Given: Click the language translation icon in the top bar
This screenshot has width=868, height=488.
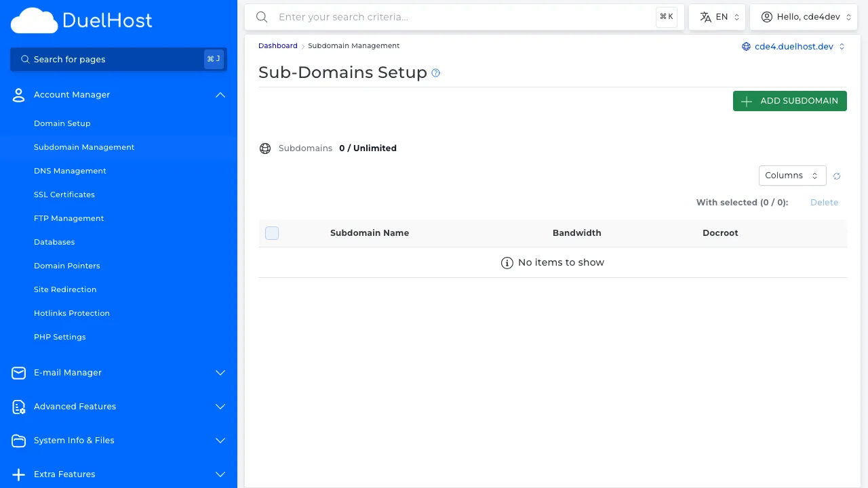Looking at the screenshot, I should point(705,16).
